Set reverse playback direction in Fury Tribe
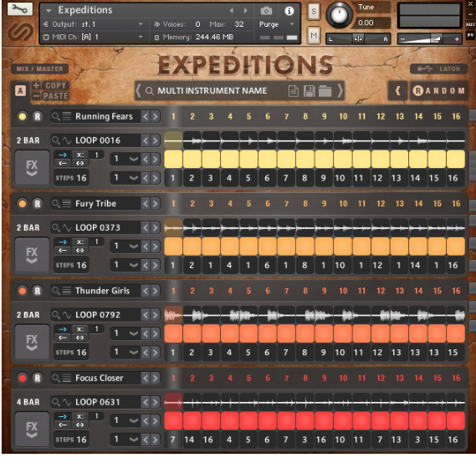This screenshot has width=476, height=463. click(63, 251)
